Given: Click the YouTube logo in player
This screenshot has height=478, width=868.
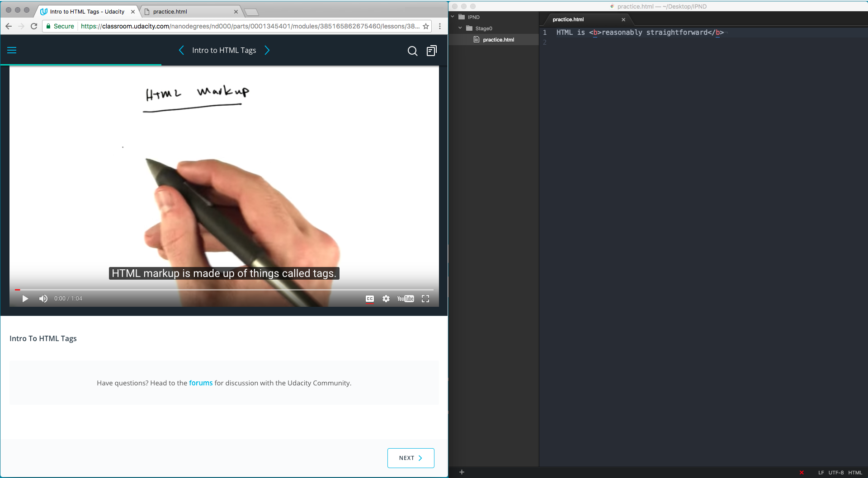Looking at the screenshot, I should click(406, 299).
